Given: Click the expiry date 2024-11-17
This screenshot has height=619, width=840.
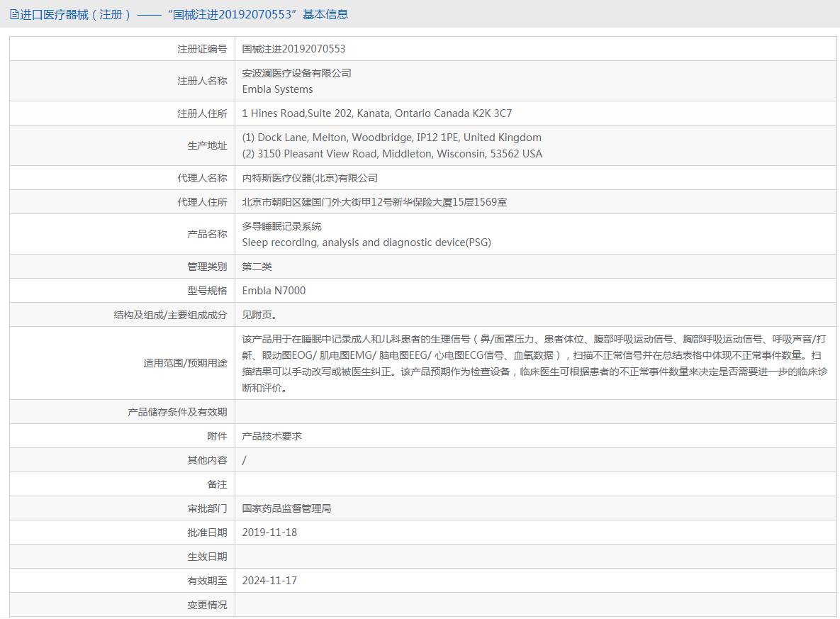Looking at the screenshot, I should [269, 581].
